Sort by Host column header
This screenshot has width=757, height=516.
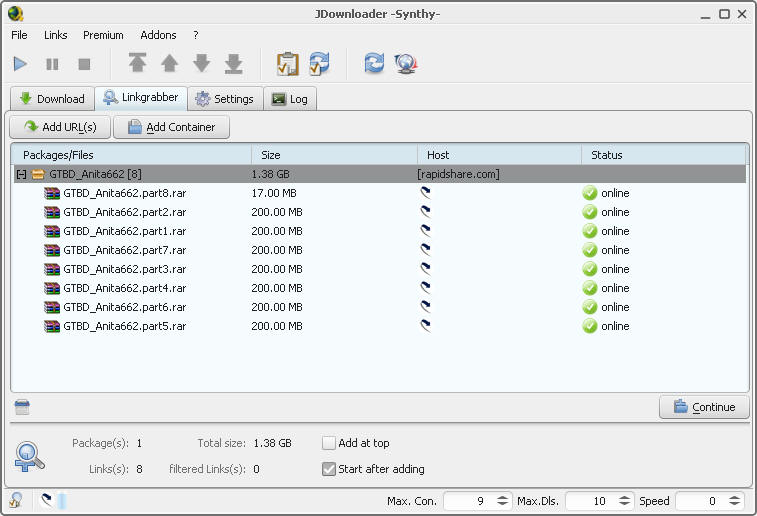coord(499,155)
